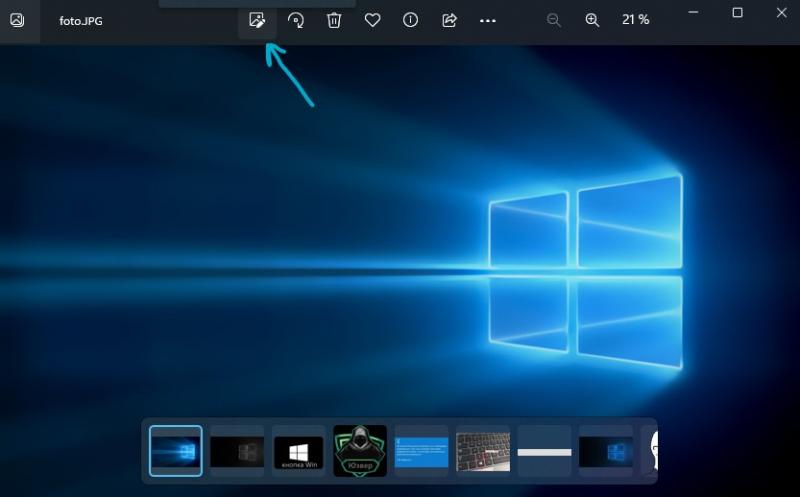800x497 pixels.
Task: Zoom out with minus magnifier
Action: [x=554, y=20]
